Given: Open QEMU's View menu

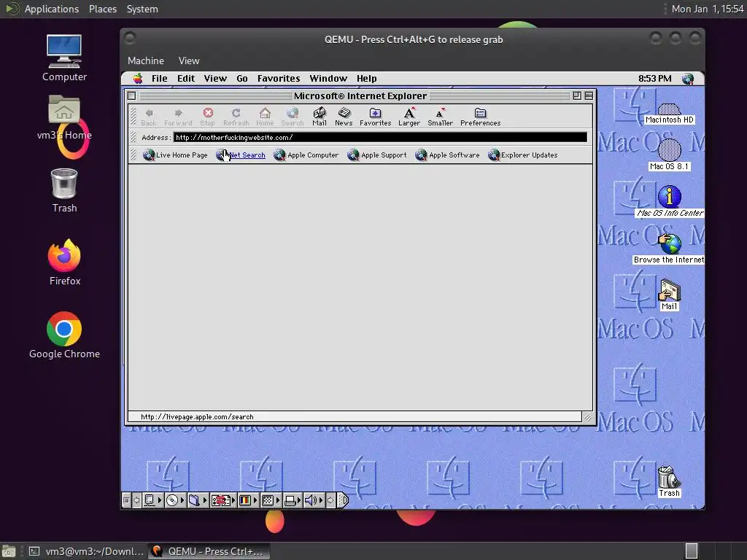Looking at the screenshot, I should pyautogui.click(x=189, y=61).
